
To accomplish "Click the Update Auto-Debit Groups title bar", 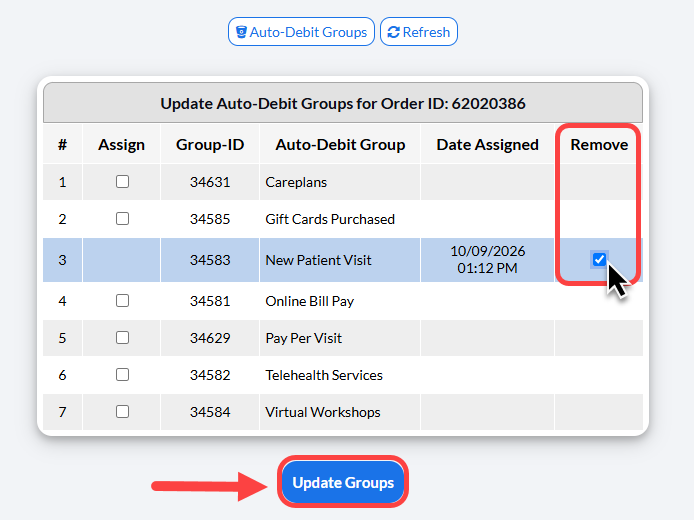I will coord(343,103).
